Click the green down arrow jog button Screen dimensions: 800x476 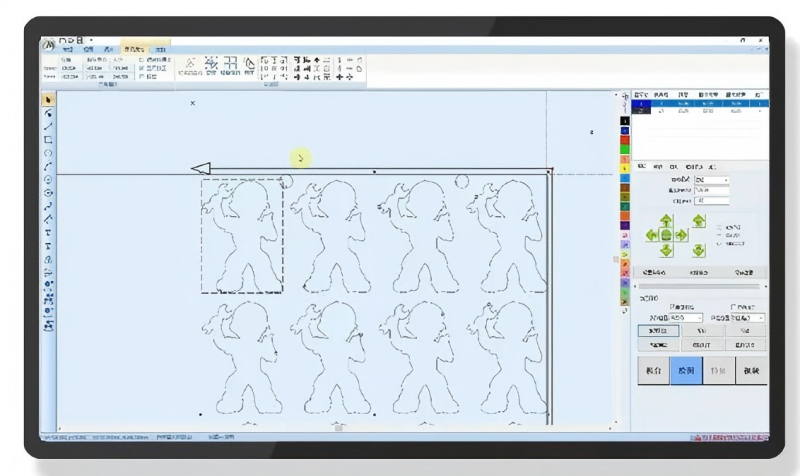coord(667,250)
